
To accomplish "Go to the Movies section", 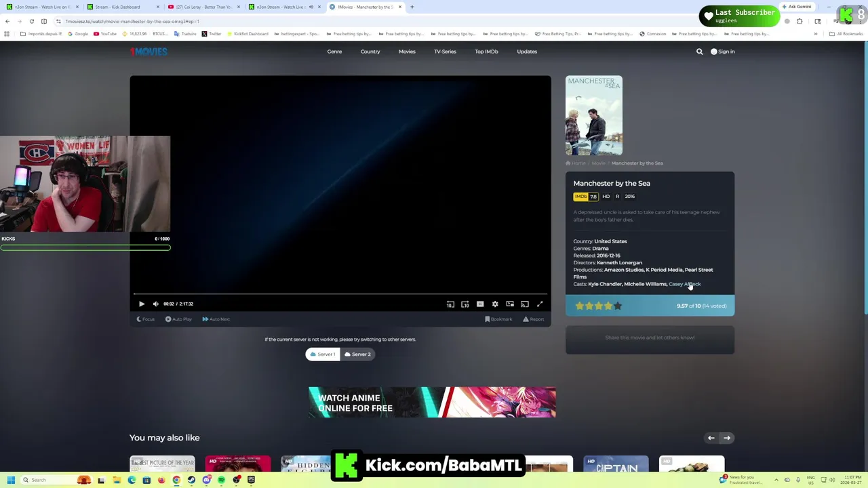I will pyautogui.click(x=407, y=52).
